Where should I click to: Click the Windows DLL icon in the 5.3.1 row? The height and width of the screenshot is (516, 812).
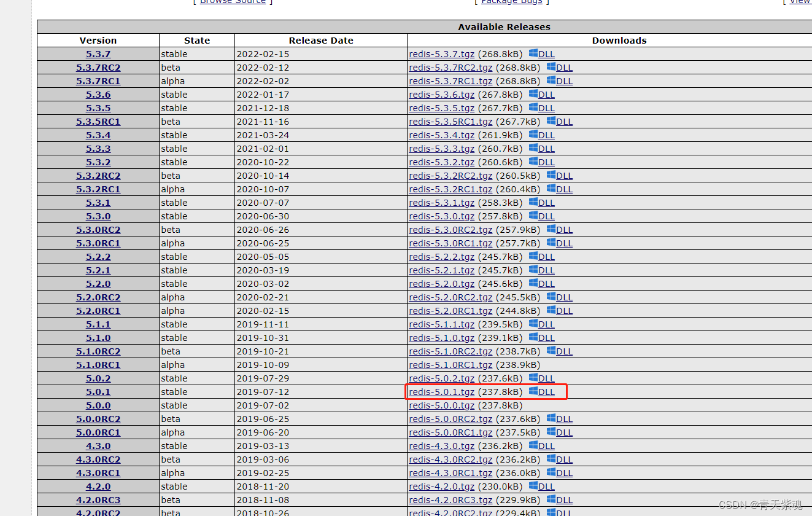533,202
